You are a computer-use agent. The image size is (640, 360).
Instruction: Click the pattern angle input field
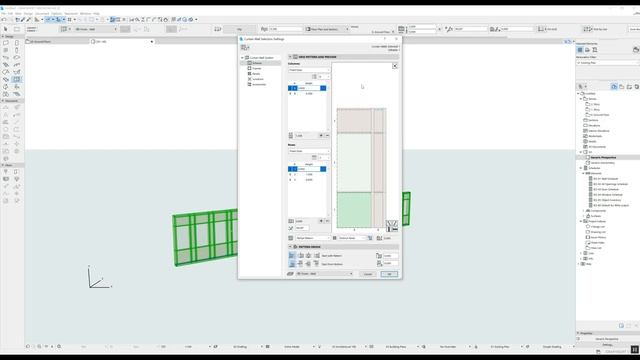pyautogui.click(x=302, y=228)
